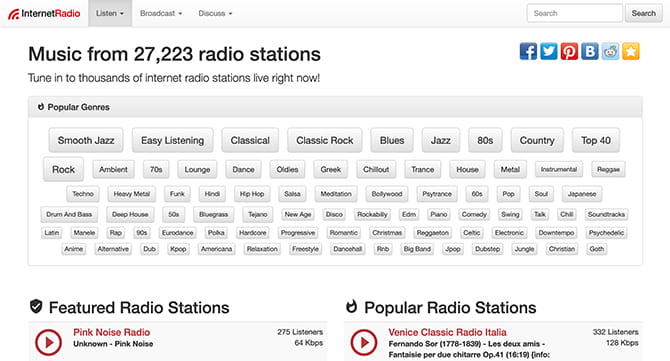Open the Top 40 genre
This screenshot has height=361, width=670.
596,140
